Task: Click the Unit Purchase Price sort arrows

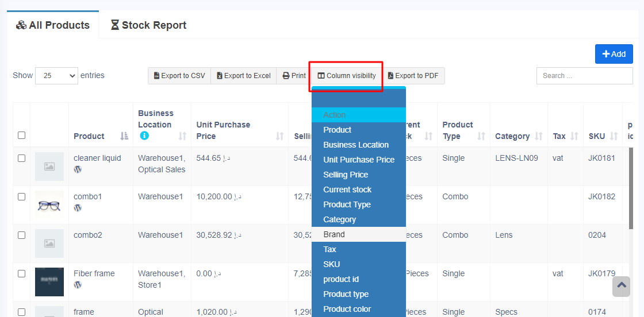Action: coord(280,136)
